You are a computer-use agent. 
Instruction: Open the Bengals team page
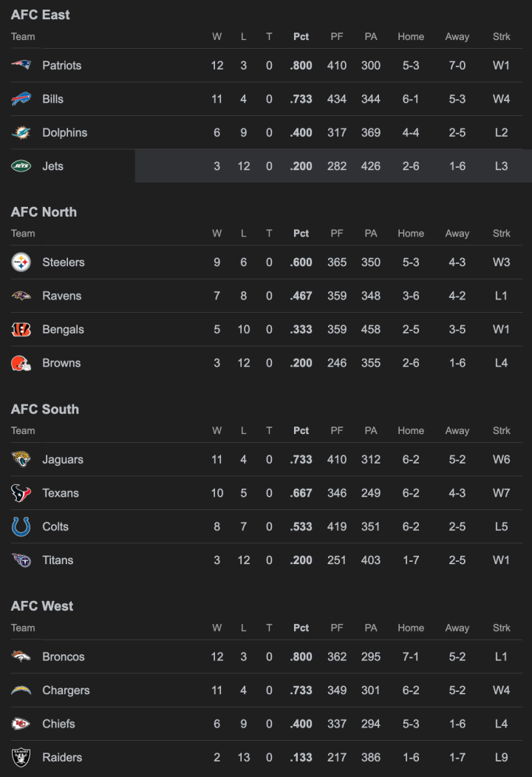tap(60, 329)
